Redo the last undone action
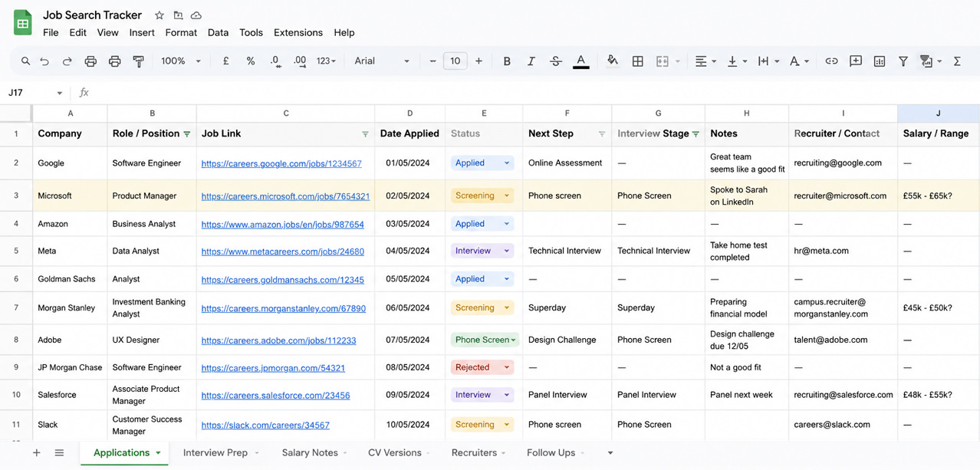980x470 pixels. click(67, 61)
